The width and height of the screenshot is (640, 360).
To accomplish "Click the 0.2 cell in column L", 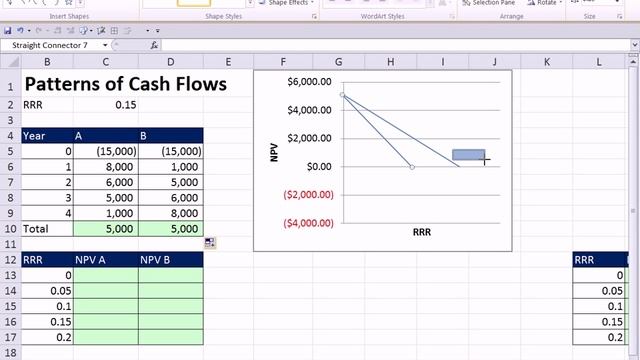I will point(599,338).
